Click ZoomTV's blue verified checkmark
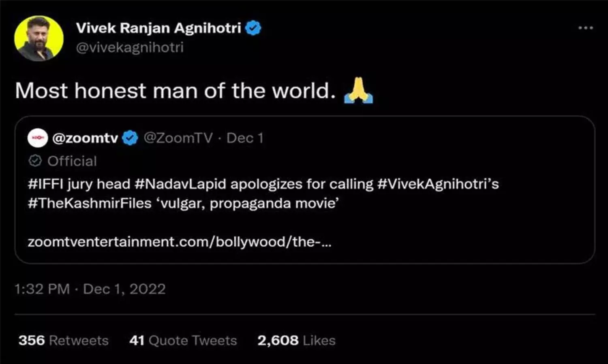The height and width of the screenshot is (364, 608). (129, 138)
